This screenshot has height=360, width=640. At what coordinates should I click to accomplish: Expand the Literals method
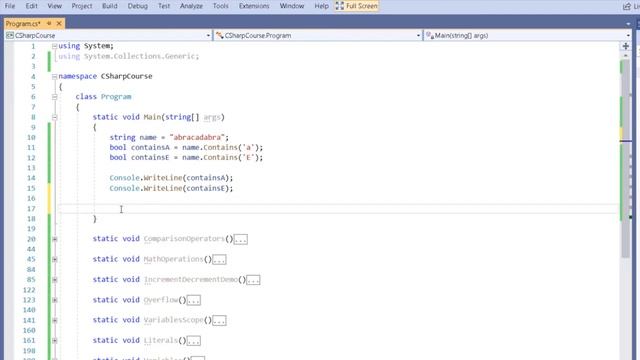[54, 340]
